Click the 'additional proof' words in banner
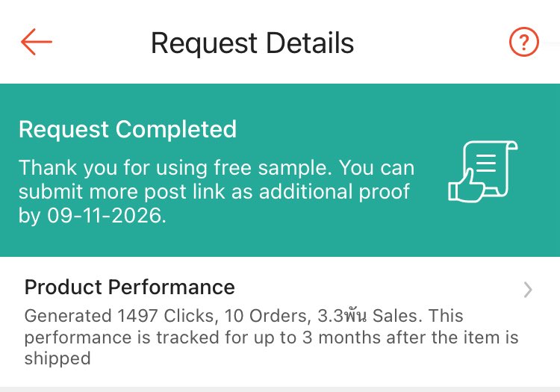The image size is (560, 392). 335,192
